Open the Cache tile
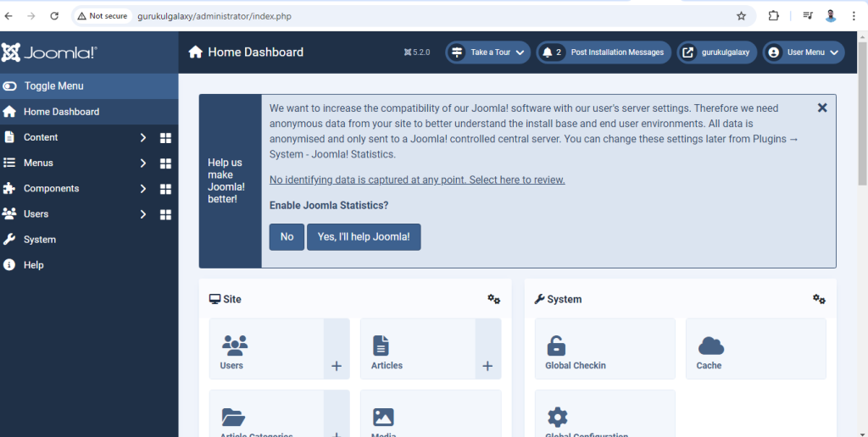This screenshot has height=437, width=868. click(756, 348)
